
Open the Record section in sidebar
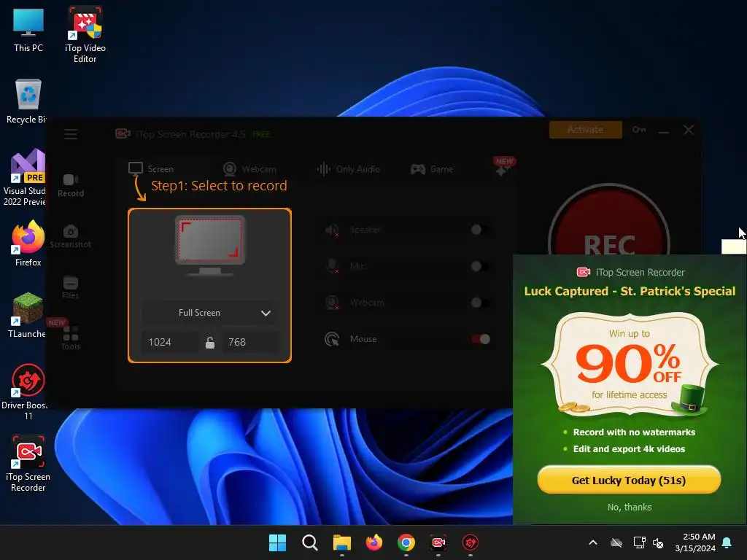pos(71,186)
